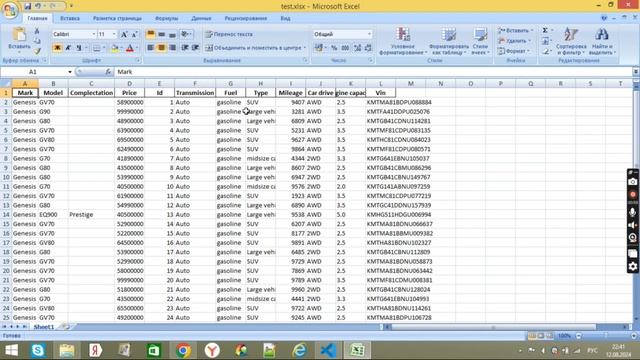Screen dimensions: 640x360
Task: Align text to the right
Action: point(172,48)
